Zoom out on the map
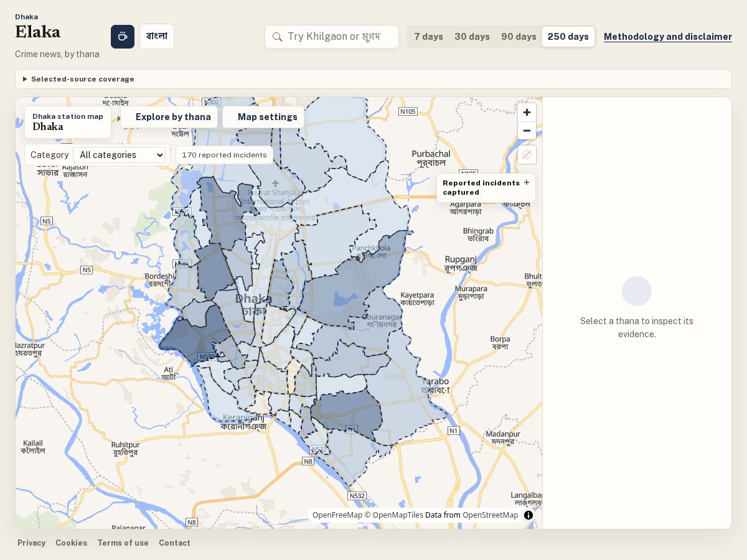This screenshot has width=747, height=560. pos(527,131)
